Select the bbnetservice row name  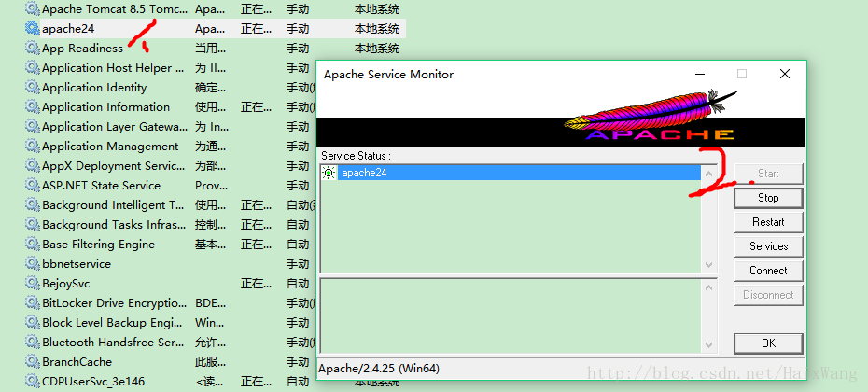click(77, 263)
